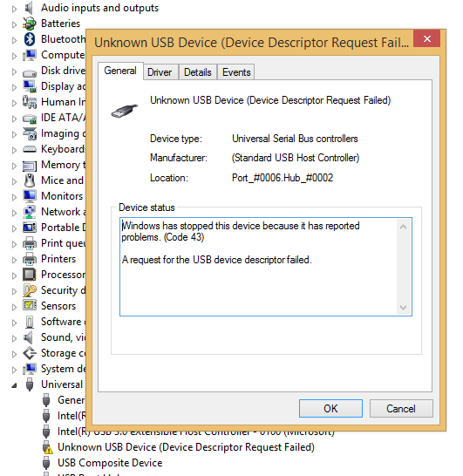This screenshot has width=463, height=476.
Task: Click the Computer category icon
Action: (x=30, y=55)
